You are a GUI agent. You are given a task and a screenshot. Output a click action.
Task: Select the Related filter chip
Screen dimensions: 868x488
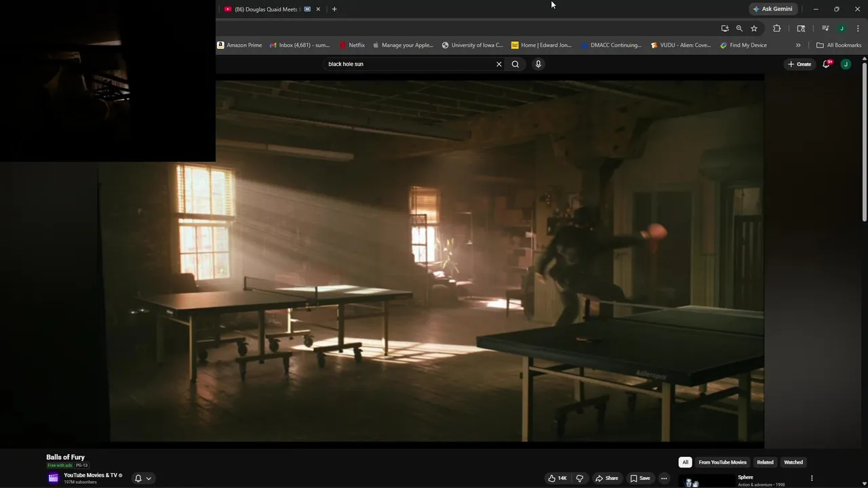[765, 462]
